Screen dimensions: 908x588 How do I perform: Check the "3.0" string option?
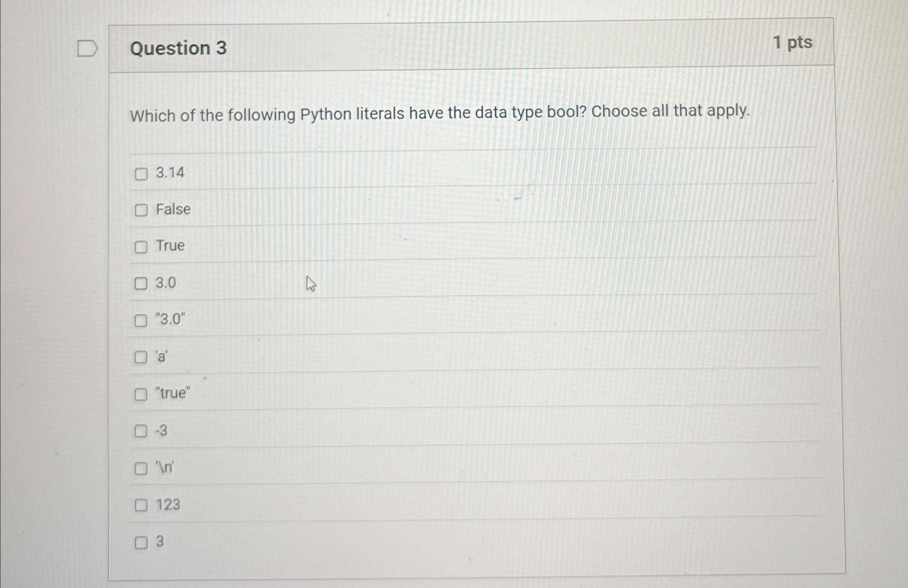tap(142, 320)
